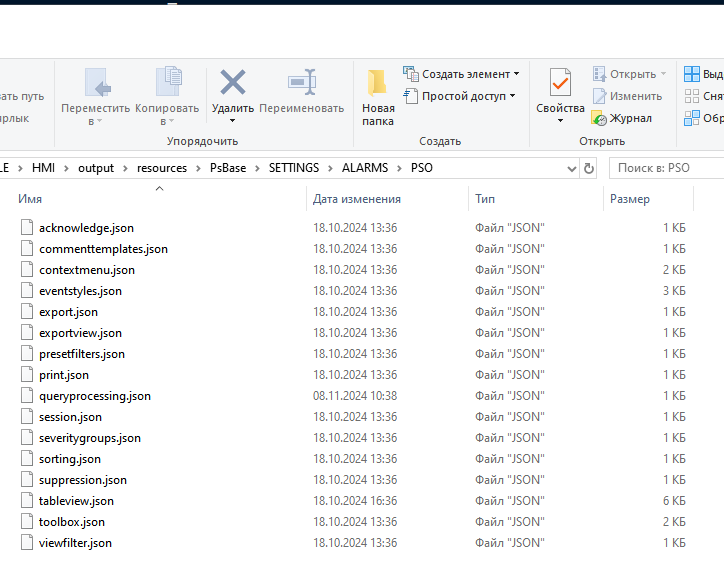The image size is (724, 563).
Task: Click the Copy to (Копировать в) icon
Action: [168, 82]
